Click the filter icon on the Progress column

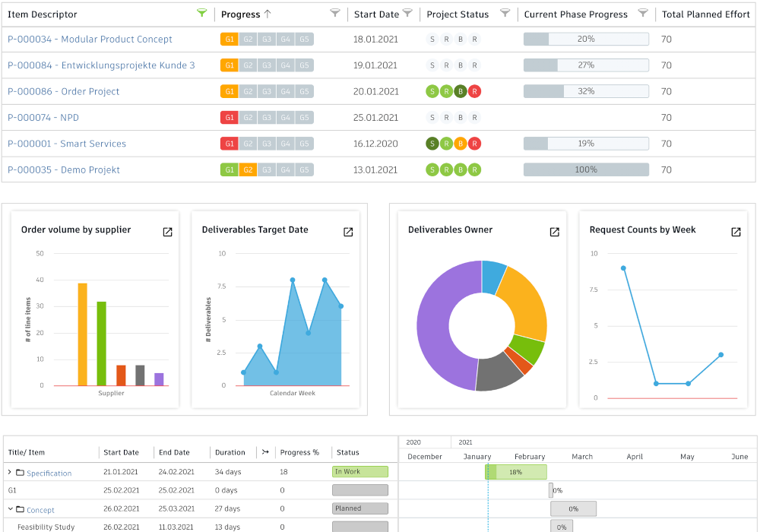click(x=334, y=13)
